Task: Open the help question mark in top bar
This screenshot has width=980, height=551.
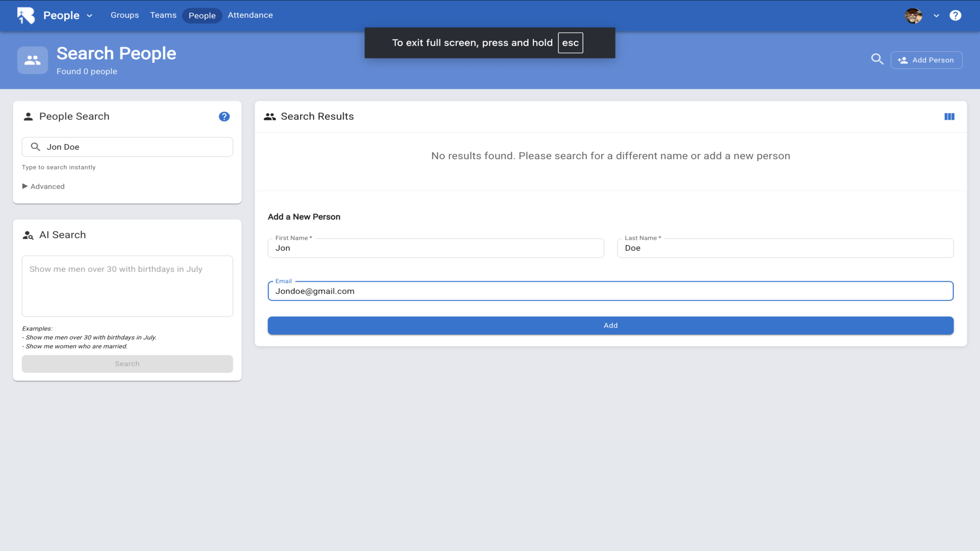Action: [955, 15]
